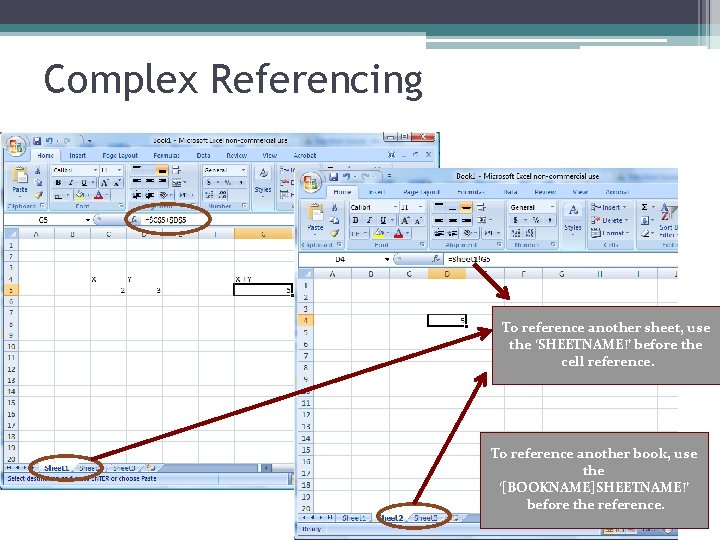Click Undo in the front window's quick access toolbar

coord(347,176)
